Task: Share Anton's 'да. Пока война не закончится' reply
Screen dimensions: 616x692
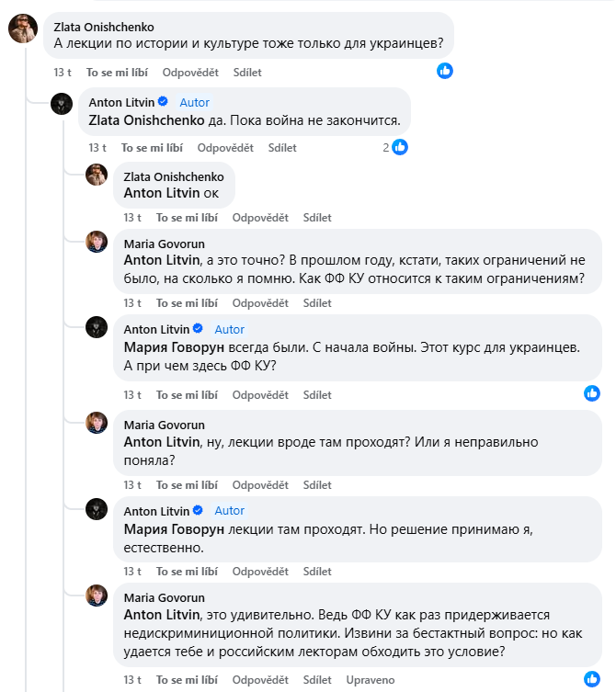Action: pyautogui.click(x=282, y=148)
